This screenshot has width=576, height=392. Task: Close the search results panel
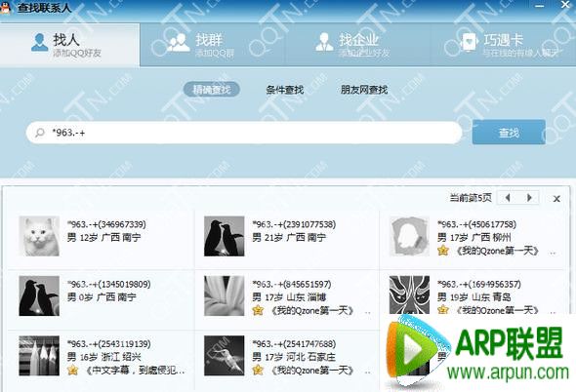[556, 199]
